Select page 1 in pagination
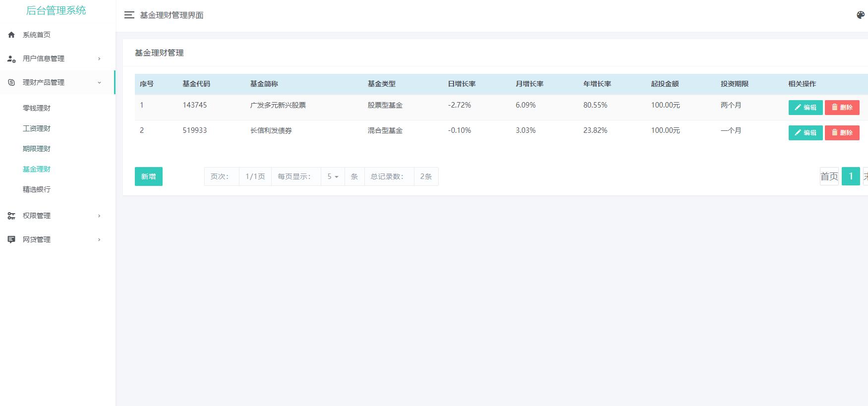 pyautogui.click(x=851, y=176)
